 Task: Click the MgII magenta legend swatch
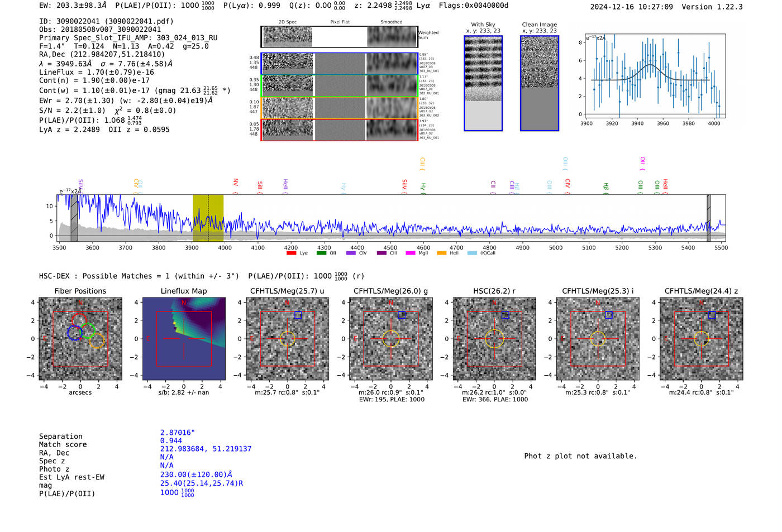pos(411,253)
